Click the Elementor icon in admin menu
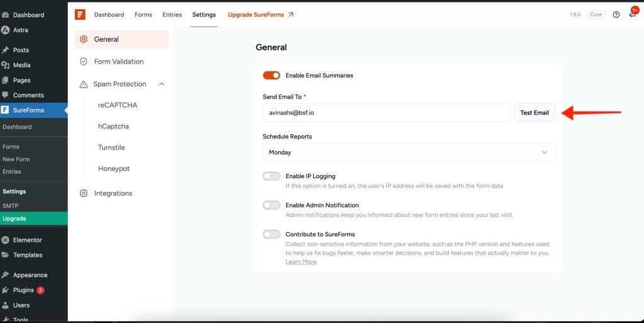Image resolution: width=644 pixels, height=323 pixels. (x=5, y=240)
